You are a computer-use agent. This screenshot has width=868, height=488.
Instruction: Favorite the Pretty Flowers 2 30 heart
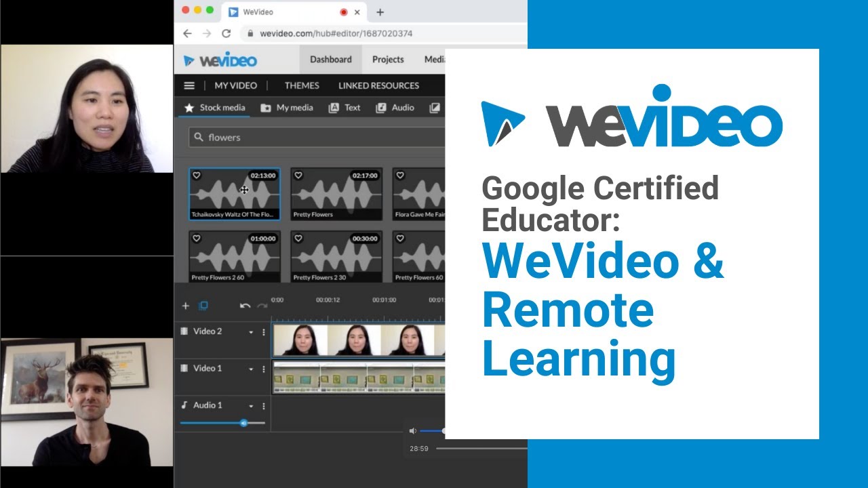pyautogui.click(x=298, y=239)
